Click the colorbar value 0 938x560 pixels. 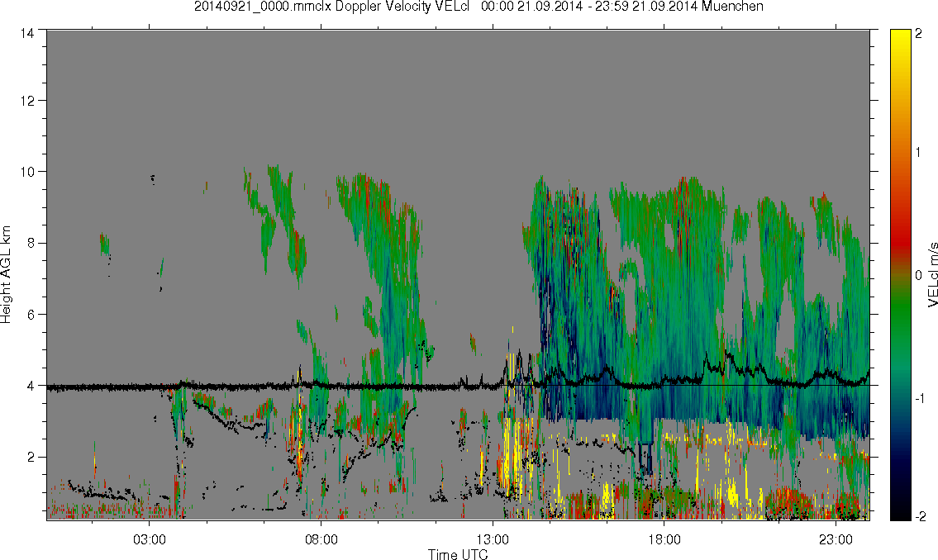tap(918, 276)
